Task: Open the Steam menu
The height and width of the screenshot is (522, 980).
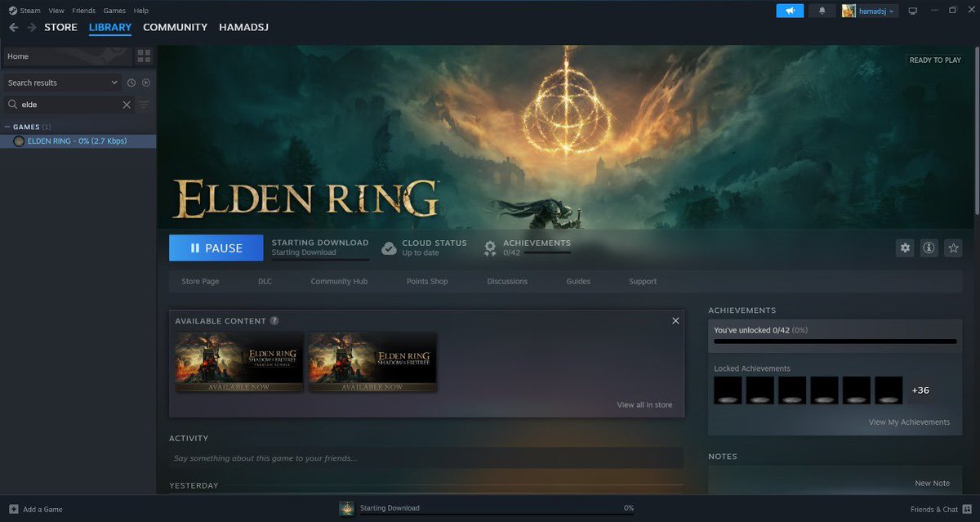Action: tap(30, 11)
